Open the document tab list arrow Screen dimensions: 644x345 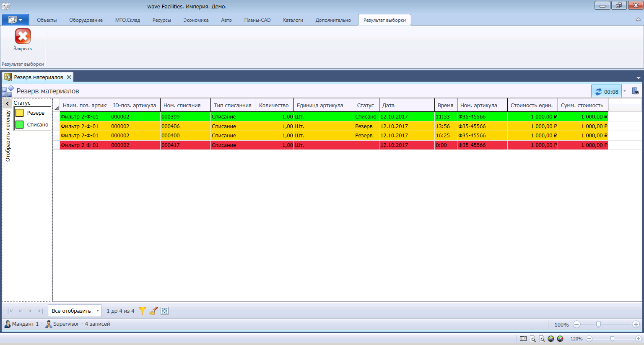(x=639, y=78)
